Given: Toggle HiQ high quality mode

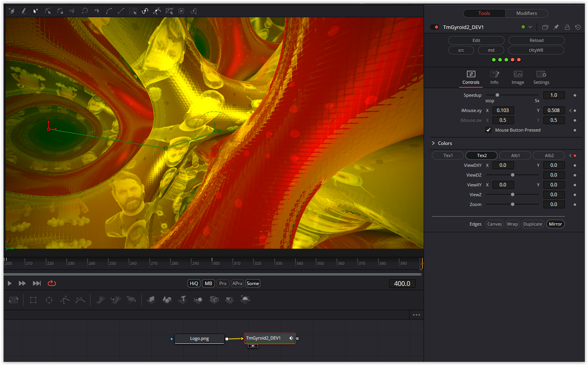Looking at the screenshot, I should [194, 284].
